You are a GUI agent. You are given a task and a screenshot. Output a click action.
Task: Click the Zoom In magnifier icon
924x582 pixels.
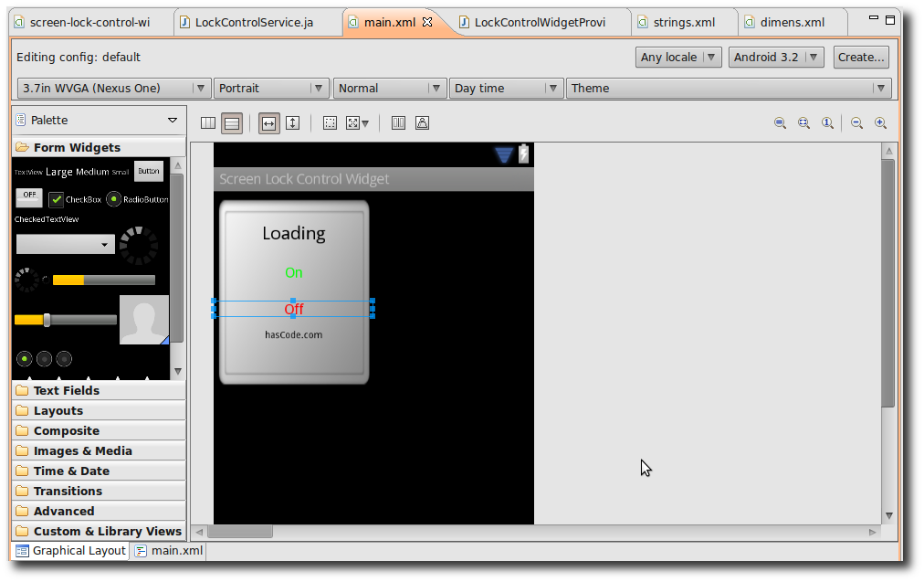pos(881,122)
